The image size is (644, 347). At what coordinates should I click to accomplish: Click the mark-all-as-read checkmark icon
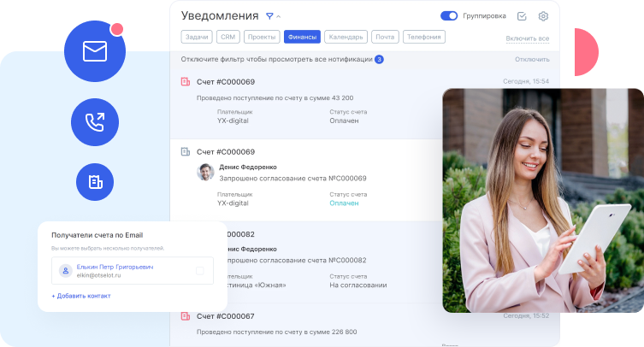pos(522,16)
